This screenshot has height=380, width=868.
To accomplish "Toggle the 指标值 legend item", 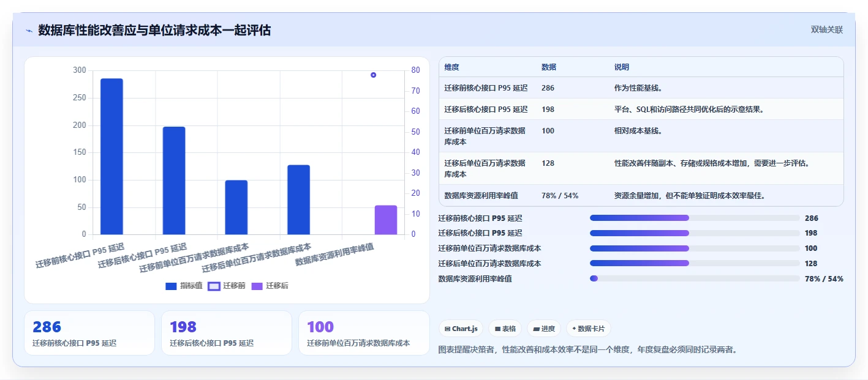I will click(184, 286).
